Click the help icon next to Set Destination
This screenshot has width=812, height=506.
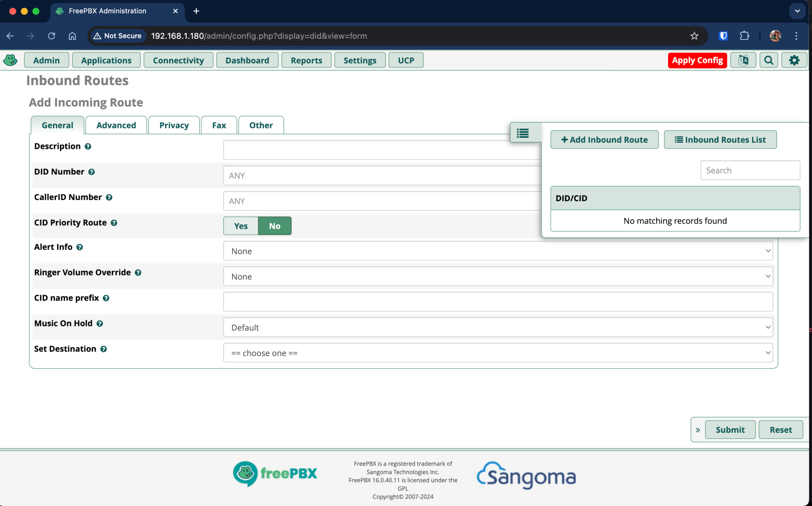[104, 349]
